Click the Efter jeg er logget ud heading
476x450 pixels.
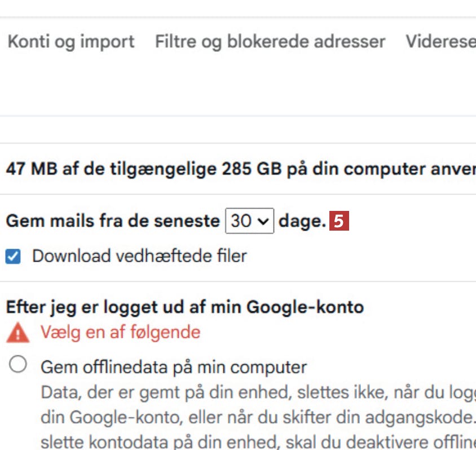click(184, 307)
